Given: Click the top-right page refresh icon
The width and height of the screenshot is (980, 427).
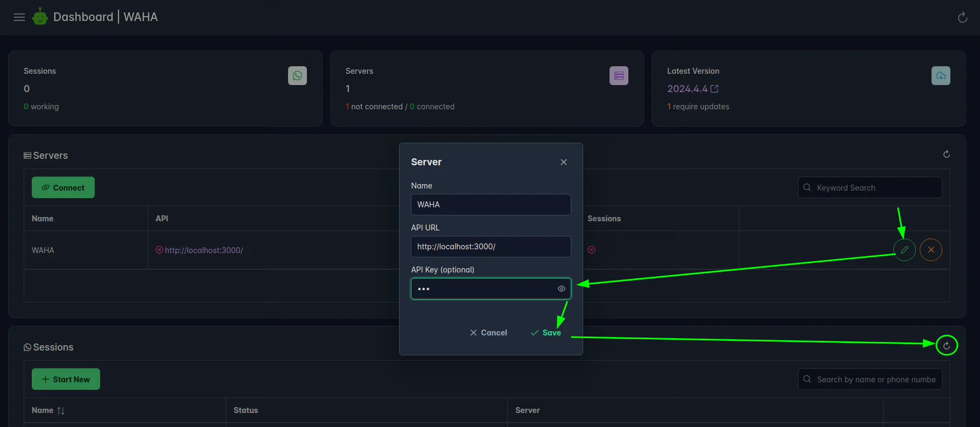Looking at the screenshot, I should tap(962, 18).
